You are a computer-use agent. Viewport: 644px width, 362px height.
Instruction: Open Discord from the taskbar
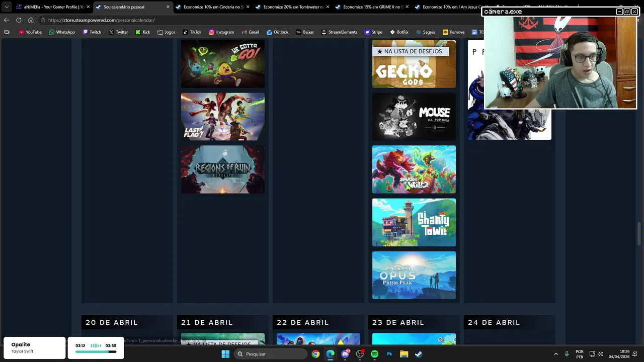345,354
